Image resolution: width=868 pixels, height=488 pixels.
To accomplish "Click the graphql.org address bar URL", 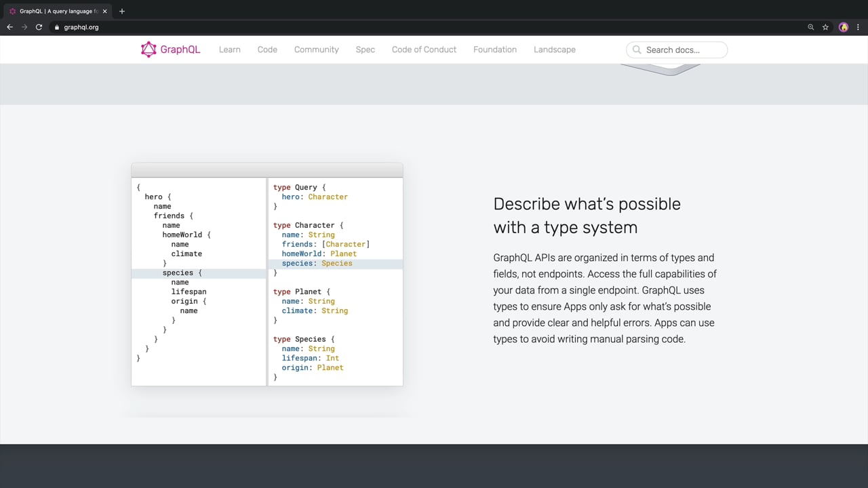I will point(81,27).
